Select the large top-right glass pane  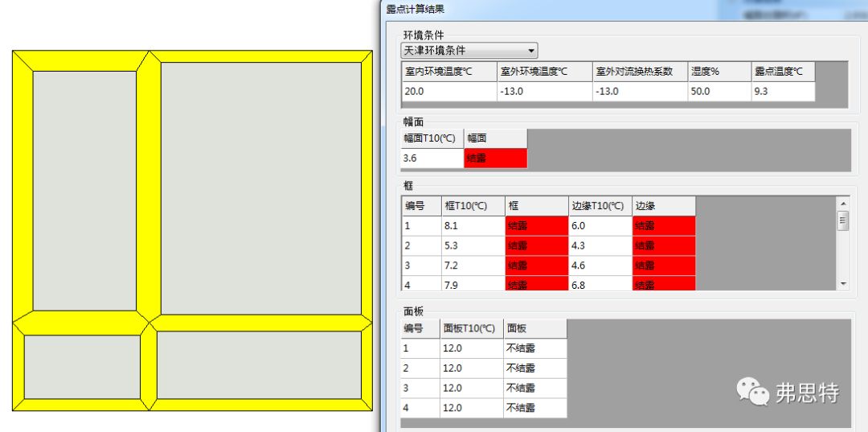260,187
